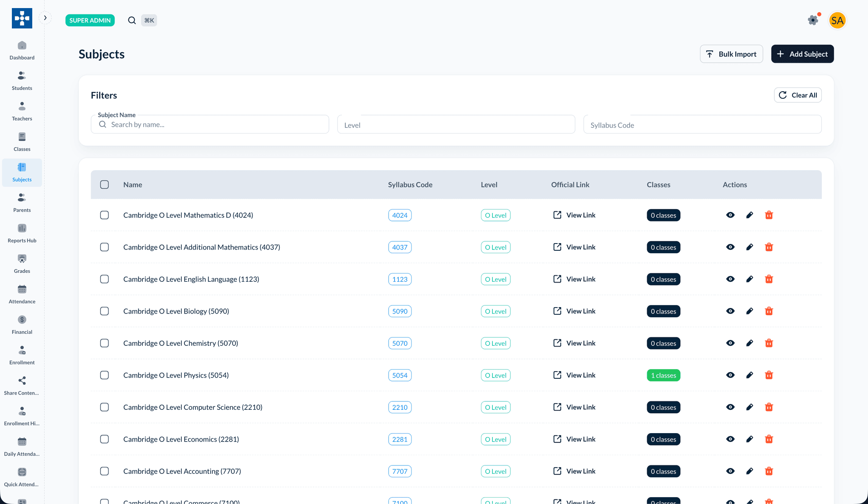Sort by the Name column header
The height and width of the screenshot is (504, 868).
133,185
